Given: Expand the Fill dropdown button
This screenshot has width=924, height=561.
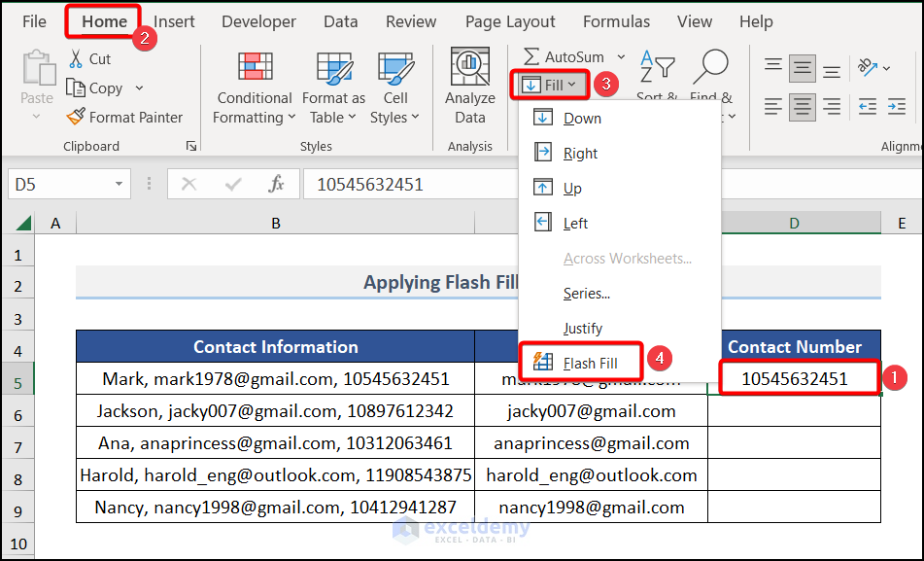Looking at the screenshot, I should [x=549, y=85].
